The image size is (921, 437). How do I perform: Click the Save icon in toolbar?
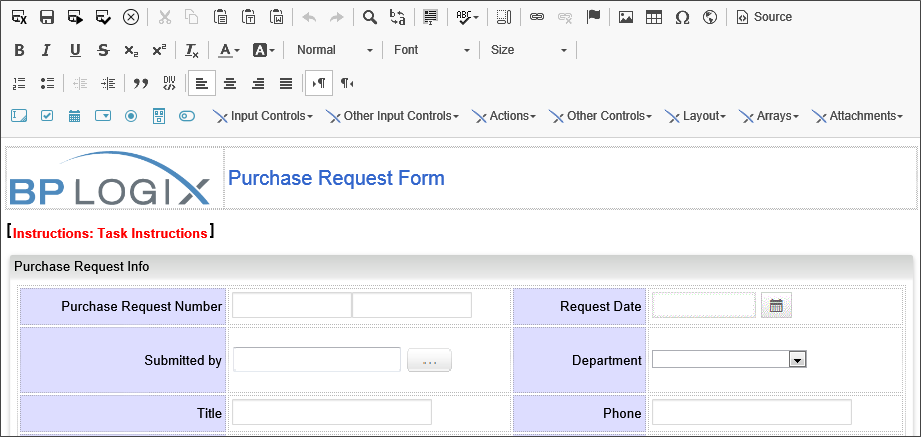[x=46, y=17]
